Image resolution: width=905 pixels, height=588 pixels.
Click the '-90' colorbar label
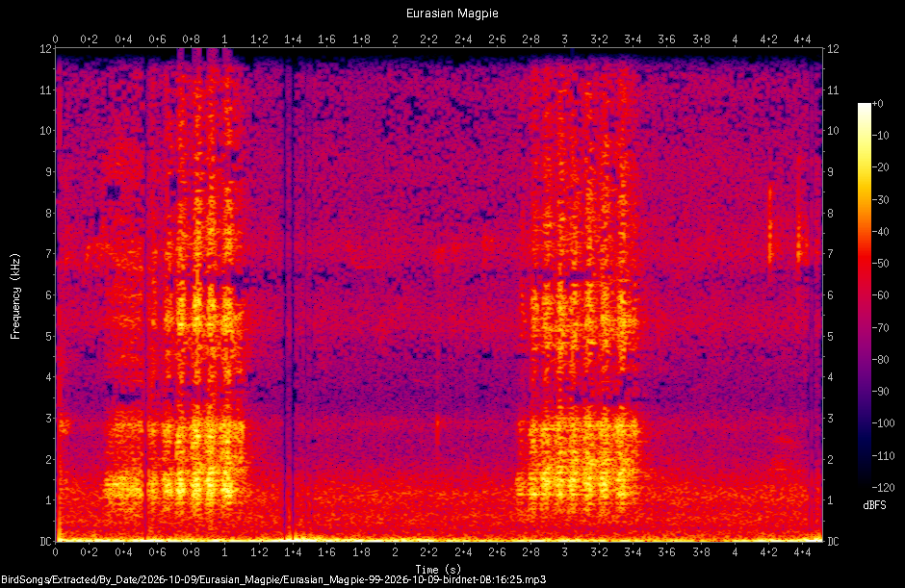pyautogui.click(x=881, y=392)
